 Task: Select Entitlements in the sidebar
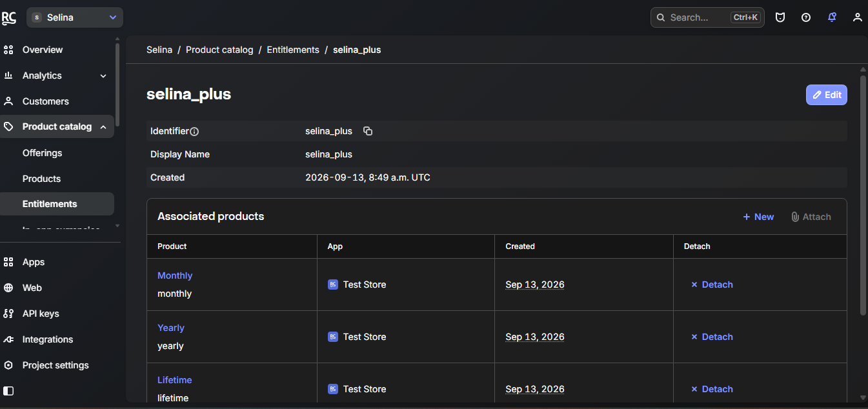pos(57,204)
